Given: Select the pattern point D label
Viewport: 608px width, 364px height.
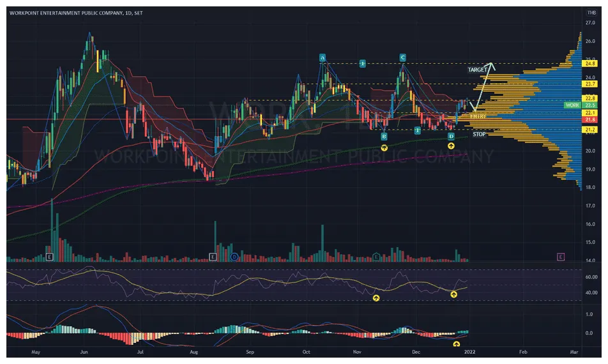Looking at the screenshot, I should pos(451,137).
